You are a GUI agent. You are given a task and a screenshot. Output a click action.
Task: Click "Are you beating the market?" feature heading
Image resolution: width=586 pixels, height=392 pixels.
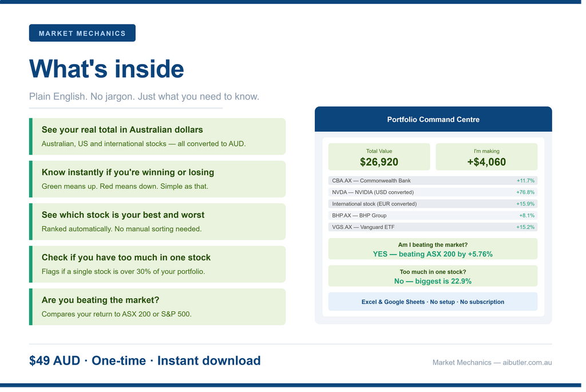100,300
